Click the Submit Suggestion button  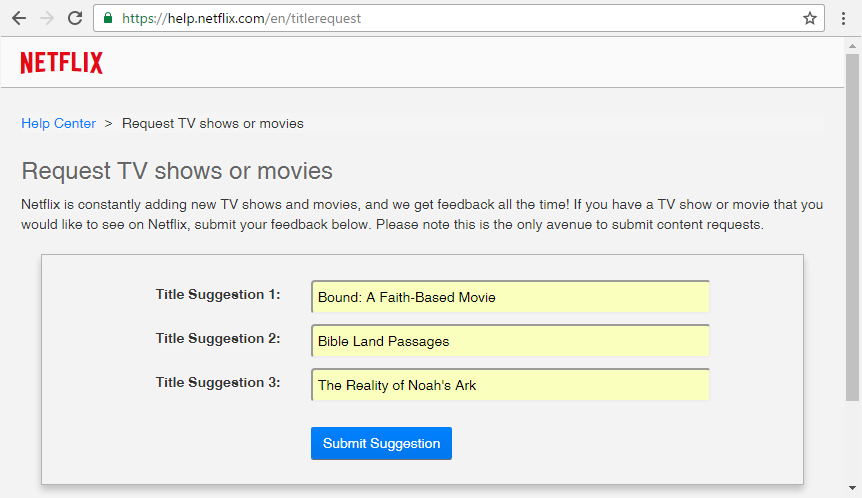(382, 444)
